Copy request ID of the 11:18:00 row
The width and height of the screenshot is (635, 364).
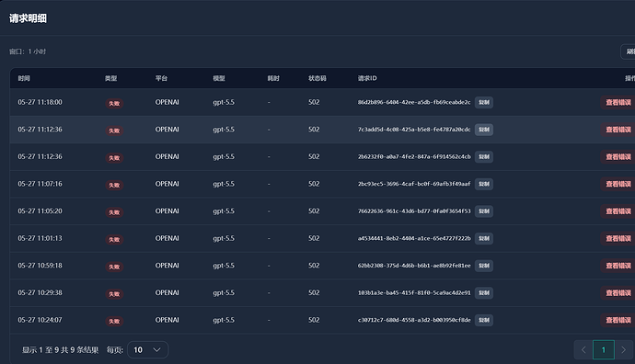(x=484, y=102)
